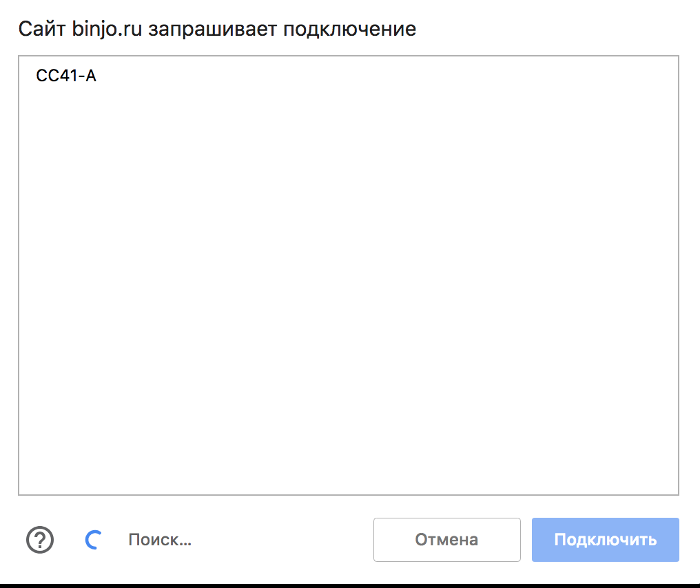Click the center of the device list box

tap(348, 275)
